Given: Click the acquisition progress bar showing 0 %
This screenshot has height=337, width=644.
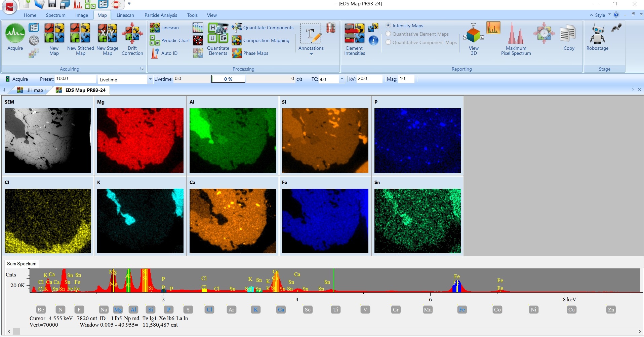Looking at the screenshot, I should pyautogui.click(x=228, y=79).
